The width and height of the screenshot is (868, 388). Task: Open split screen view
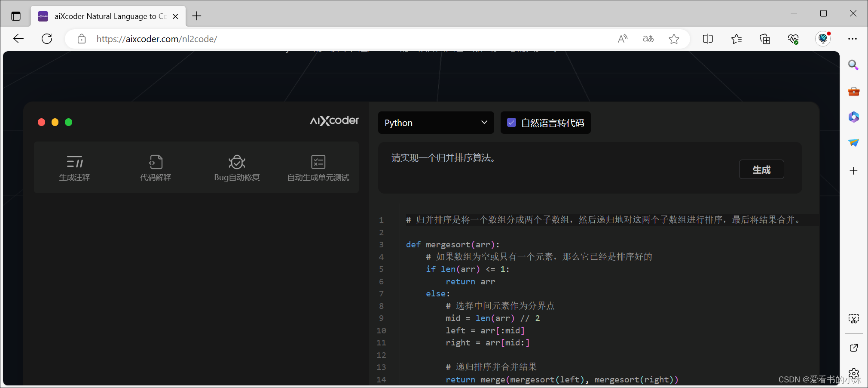(x=708, y=39)
